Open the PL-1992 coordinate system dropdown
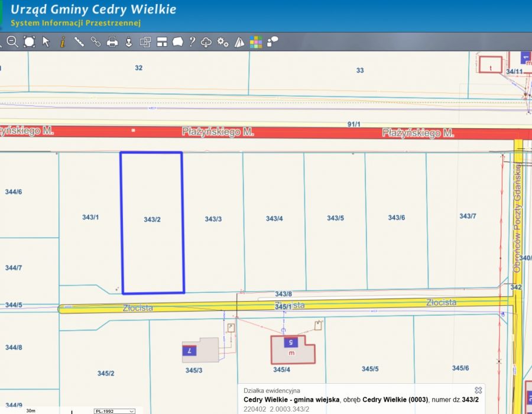The width and height of the screenshot is (532, 414). pos(115,411)
